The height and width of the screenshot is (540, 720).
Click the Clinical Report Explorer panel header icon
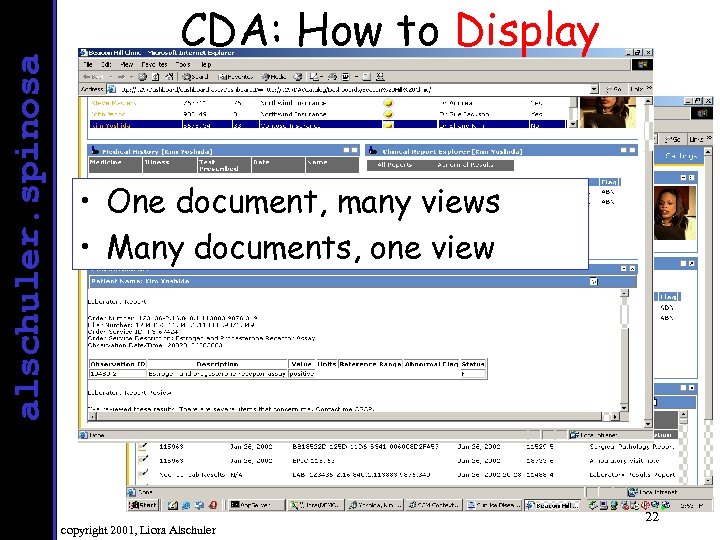pyautogui.click(x=373, y=151)
